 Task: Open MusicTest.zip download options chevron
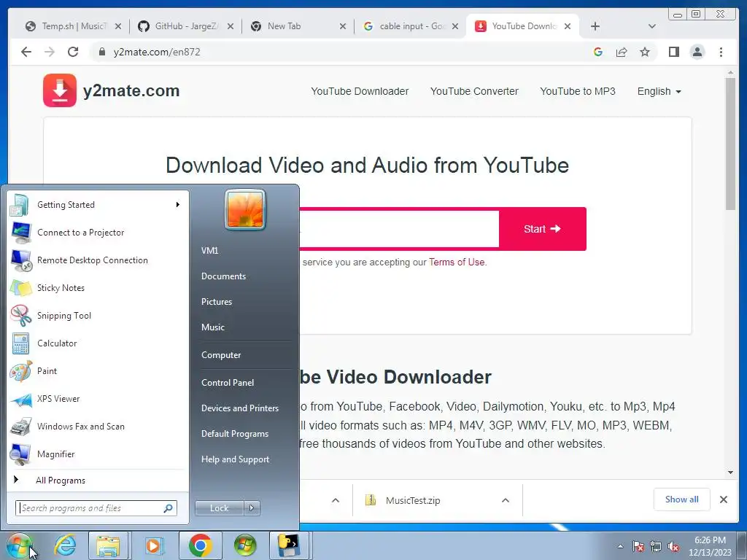tap(506, 500)
